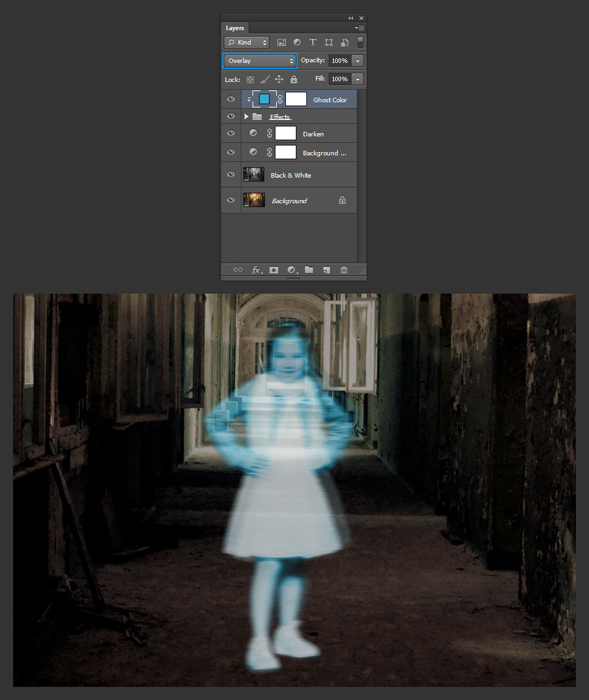
Task: Click the Background adjustment layer icon
Action: coord(253,152)
